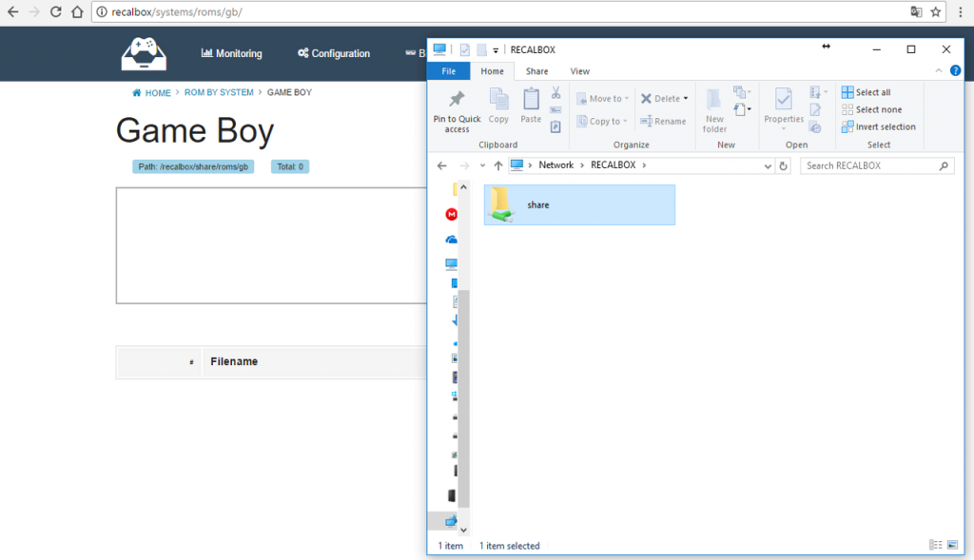Click Select all in the ribbon

pos(866,92)
